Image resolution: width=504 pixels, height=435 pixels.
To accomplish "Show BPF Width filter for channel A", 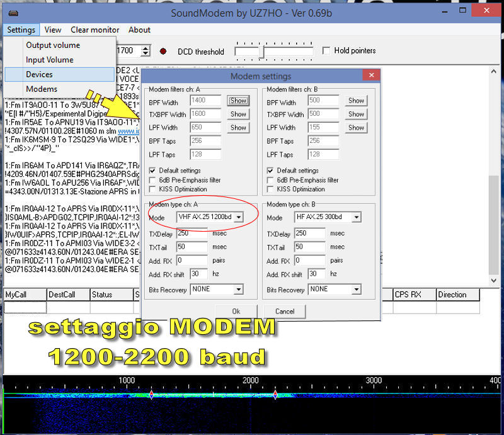I will 238,101.
